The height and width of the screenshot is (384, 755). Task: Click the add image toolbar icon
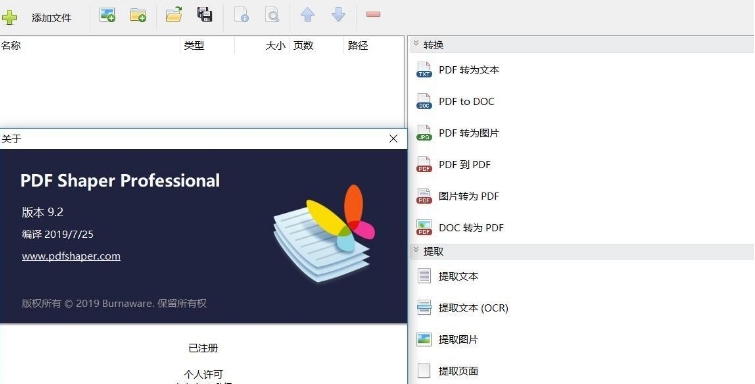coord(107,15)
